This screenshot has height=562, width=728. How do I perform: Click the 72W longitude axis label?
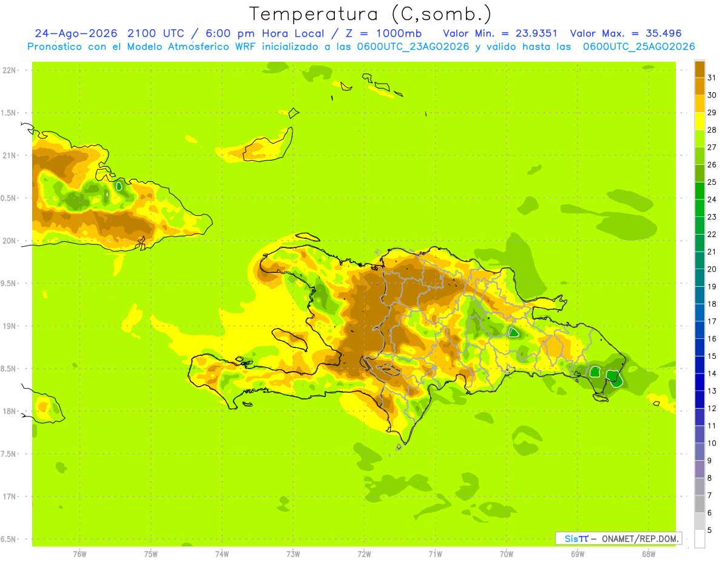pos(364,554)
